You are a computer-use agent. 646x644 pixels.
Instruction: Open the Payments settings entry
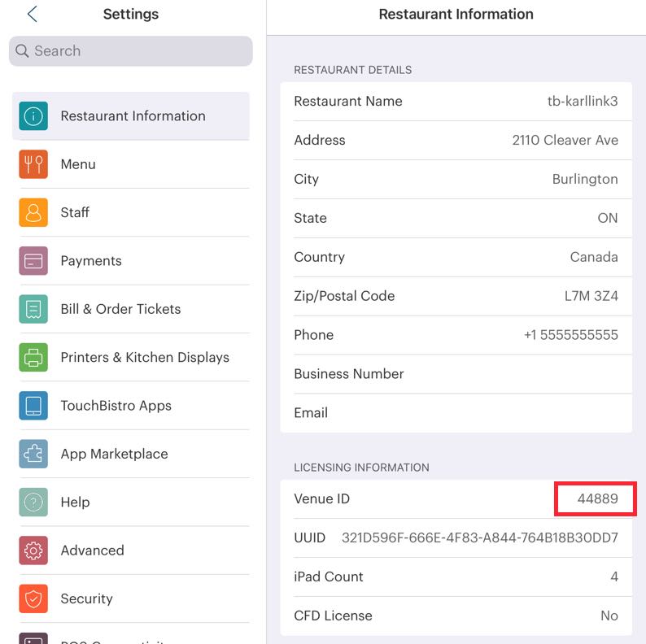pos(131,261)
